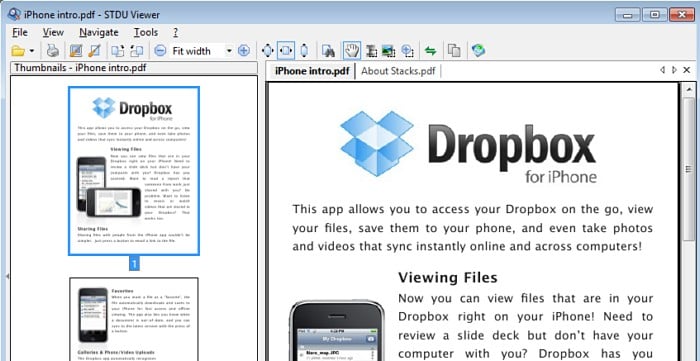Open the View menu

coord(53,33)
